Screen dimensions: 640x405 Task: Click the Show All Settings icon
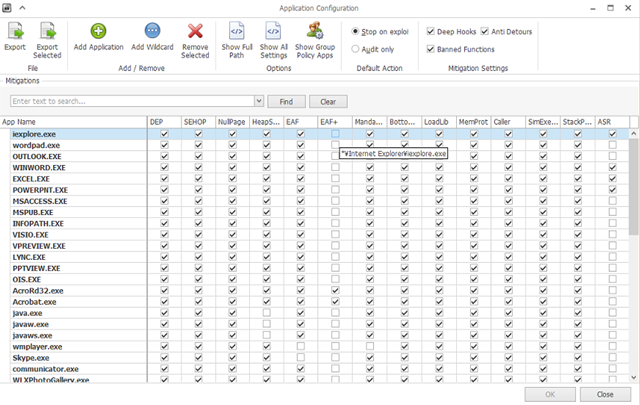pyautogui.click(x=273, y=31)
